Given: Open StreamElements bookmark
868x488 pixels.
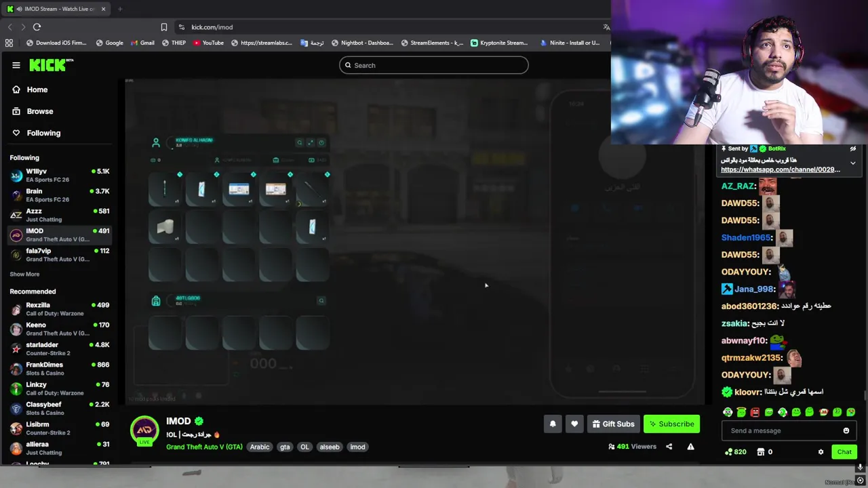Looking at the screenshot, I should point(432,43).
